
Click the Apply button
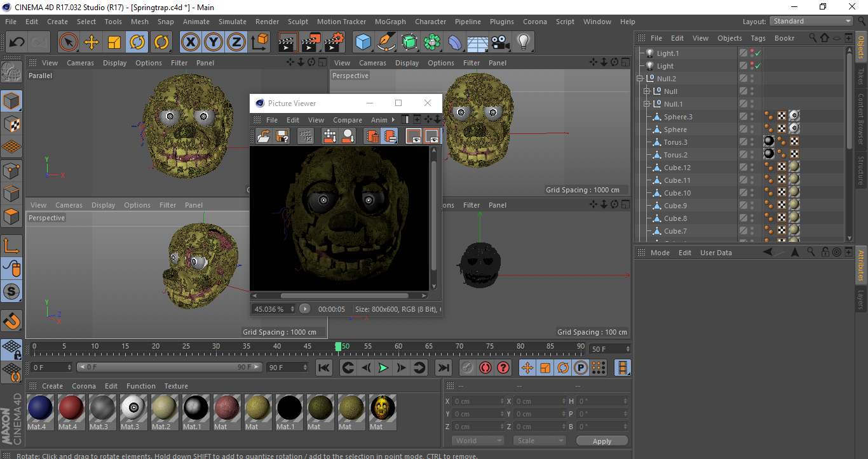(x=602, y=441)
